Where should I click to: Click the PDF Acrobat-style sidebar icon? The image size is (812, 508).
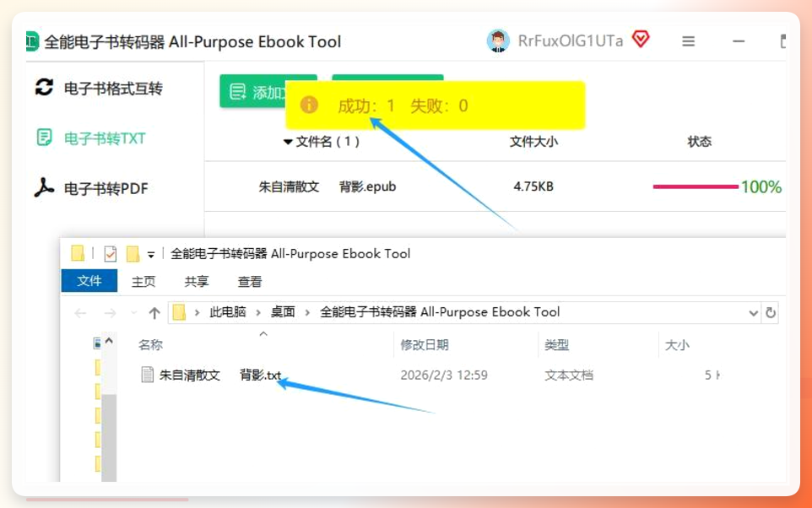(44, 187)
